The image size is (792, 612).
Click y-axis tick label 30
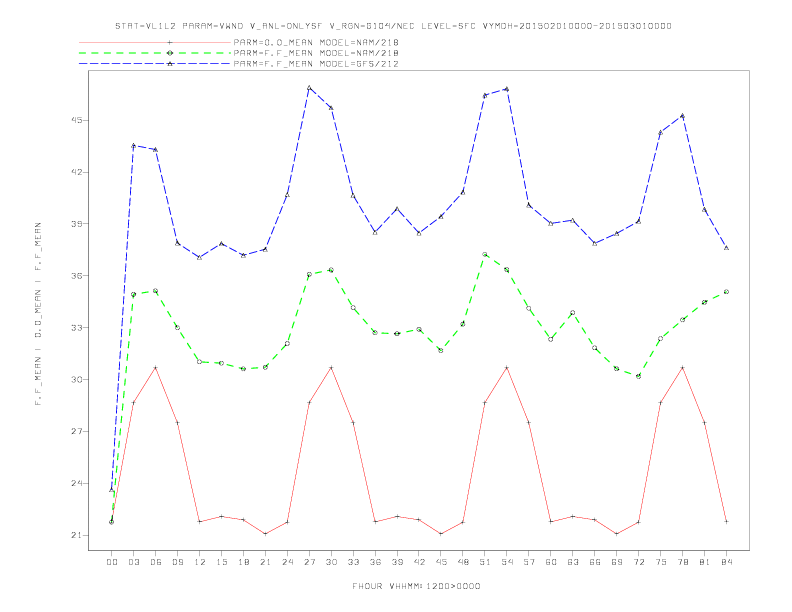coord(77,379)
